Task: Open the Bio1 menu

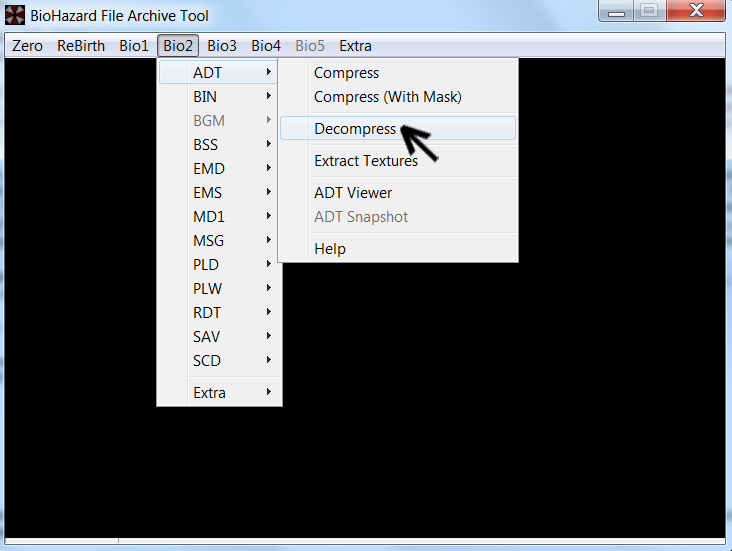Action: click(134, 46)
